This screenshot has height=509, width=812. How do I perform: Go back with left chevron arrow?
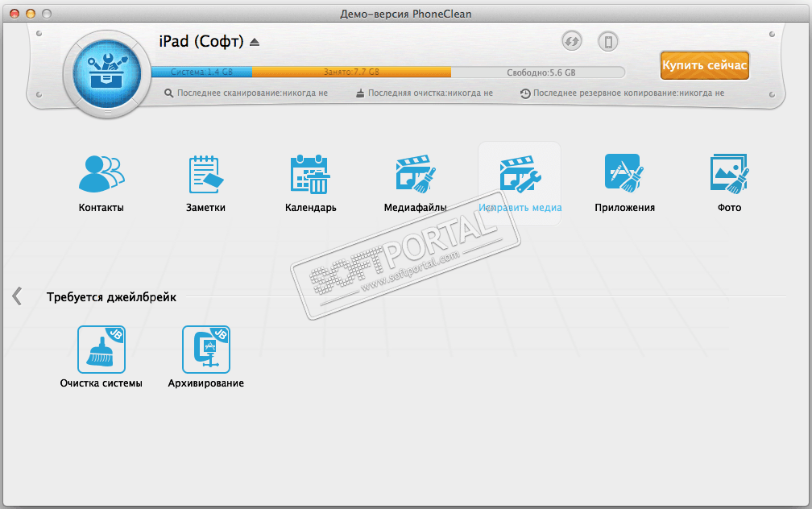17,296
